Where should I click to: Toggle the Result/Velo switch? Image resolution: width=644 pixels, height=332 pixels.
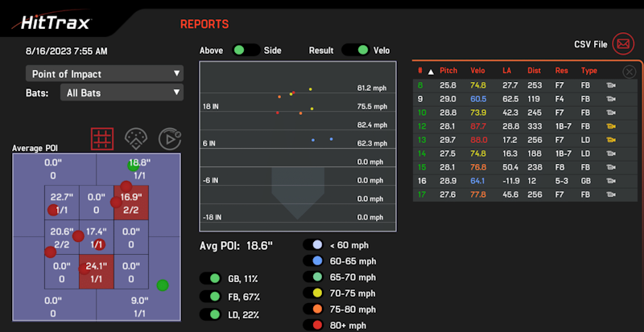click(354, 50)
